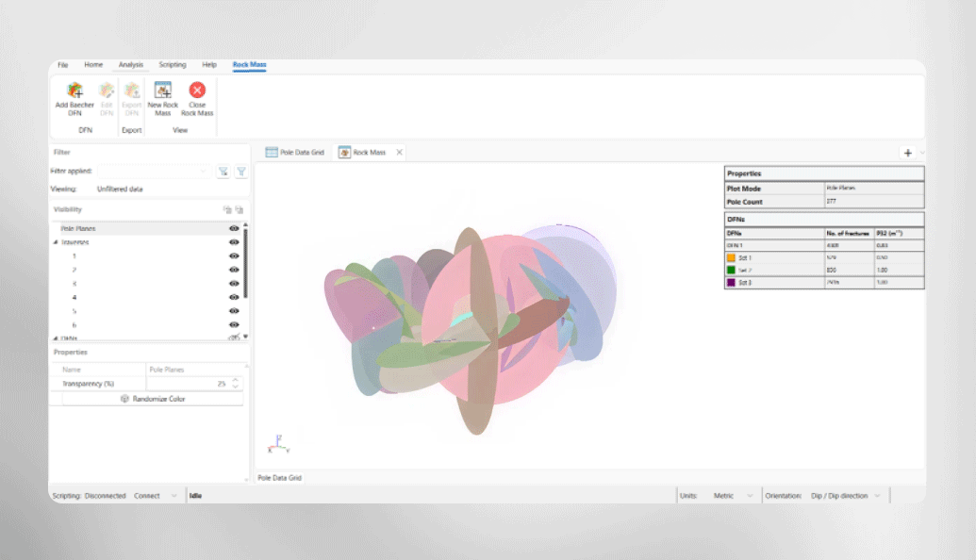
Task: Click the red Close Rock Mass icon
Action: coord(197,91)
